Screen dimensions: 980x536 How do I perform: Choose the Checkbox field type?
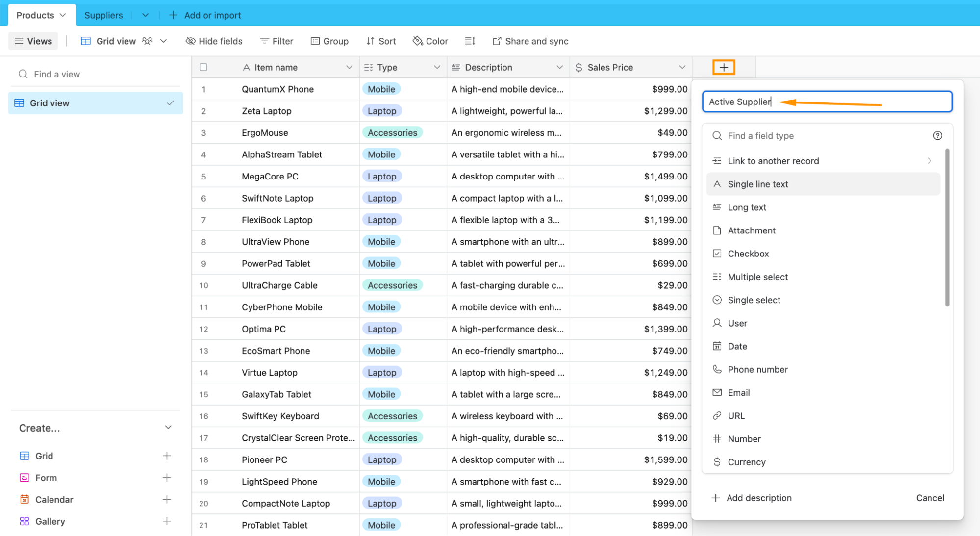click(x=823, y=254)
